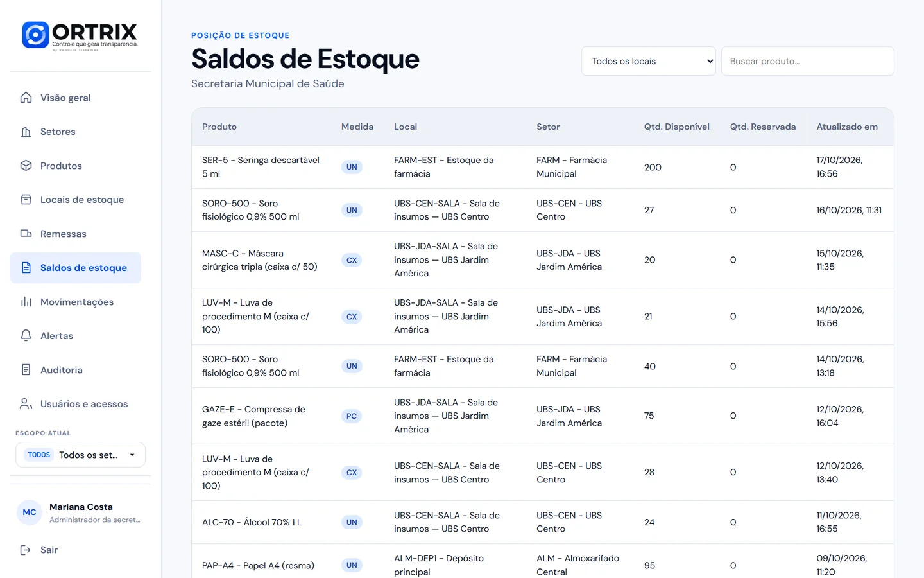
Task: Click the SER-5 Seringa descartável product cell
Action: [261, 167]
